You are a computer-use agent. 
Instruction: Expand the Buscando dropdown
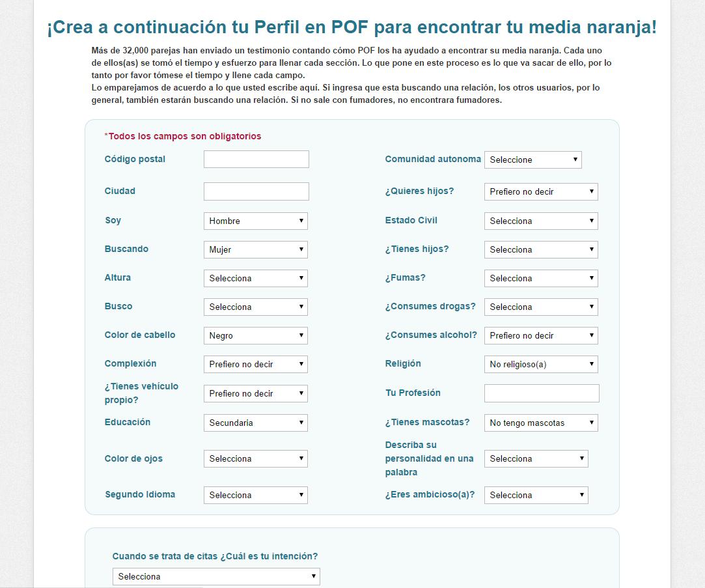(255, 249)
